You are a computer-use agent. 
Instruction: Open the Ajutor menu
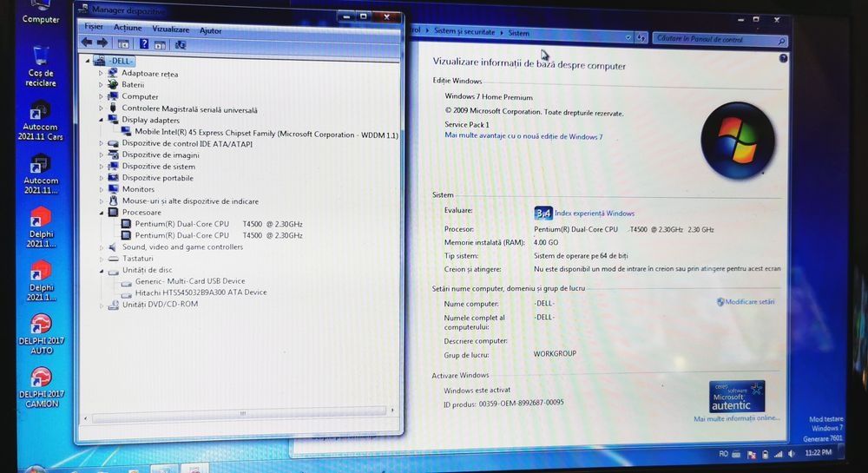[x=210, y=31]
